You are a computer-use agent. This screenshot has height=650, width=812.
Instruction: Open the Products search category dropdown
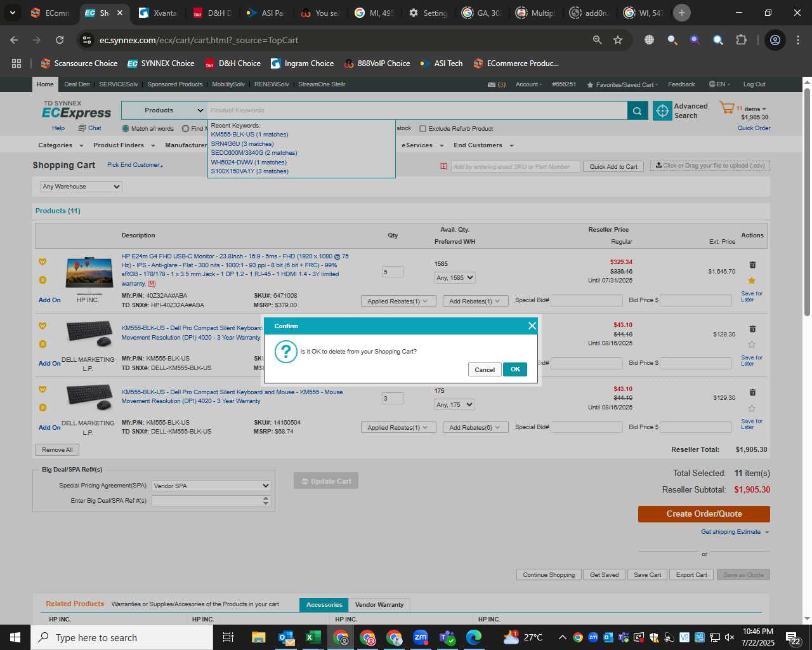164,110
